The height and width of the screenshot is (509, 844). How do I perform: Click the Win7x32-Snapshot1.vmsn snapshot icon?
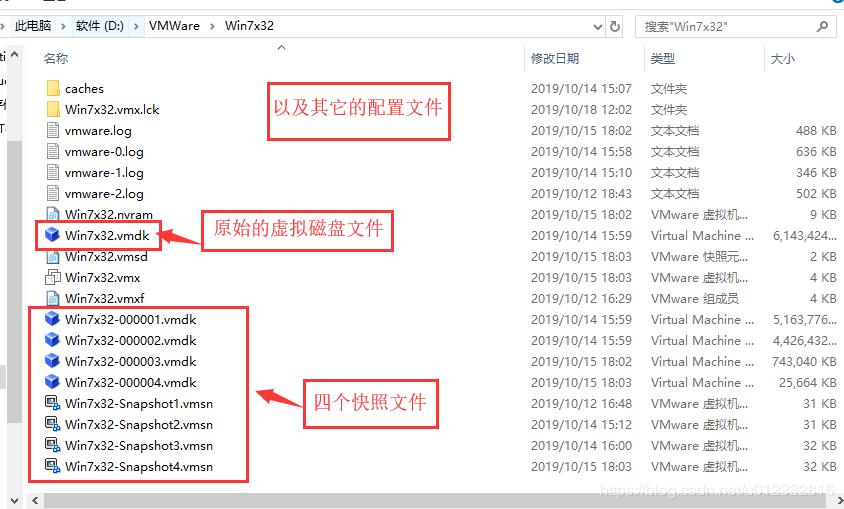click(x=53, y=403)
